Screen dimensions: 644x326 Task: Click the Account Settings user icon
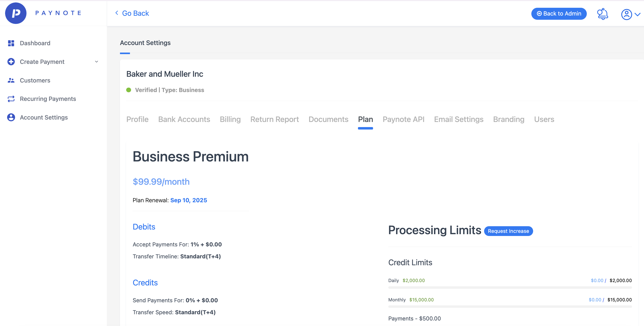11,118
